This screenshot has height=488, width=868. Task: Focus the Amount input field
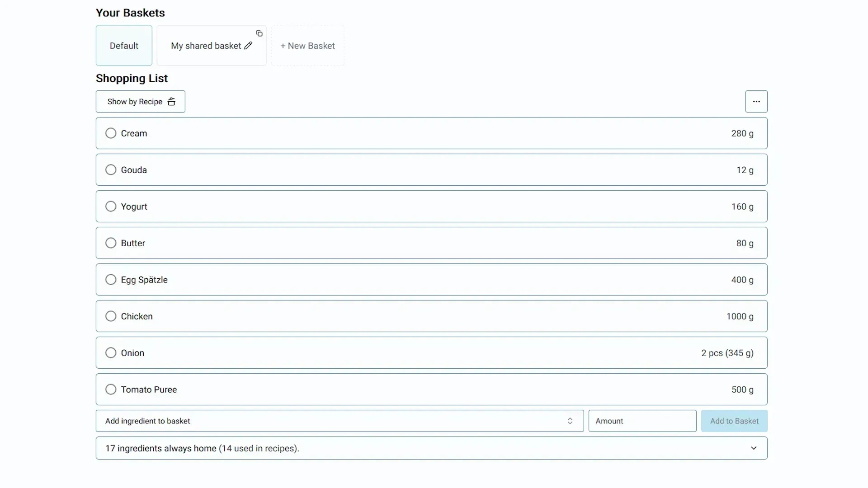coord(642,421)
